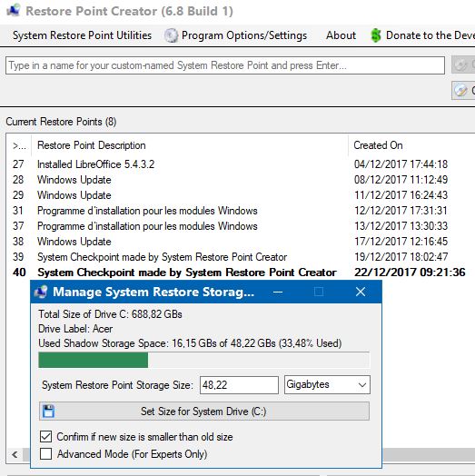Click the Used Shadow Storage Space text

(190, 343)
